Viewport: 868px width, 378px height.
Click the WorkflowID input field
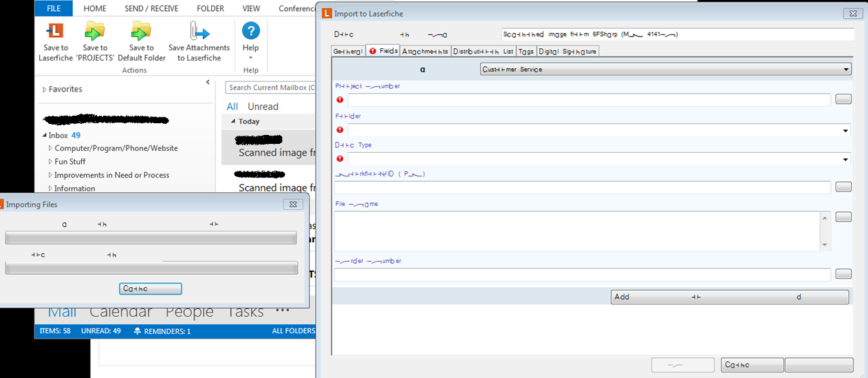[582, 187]
